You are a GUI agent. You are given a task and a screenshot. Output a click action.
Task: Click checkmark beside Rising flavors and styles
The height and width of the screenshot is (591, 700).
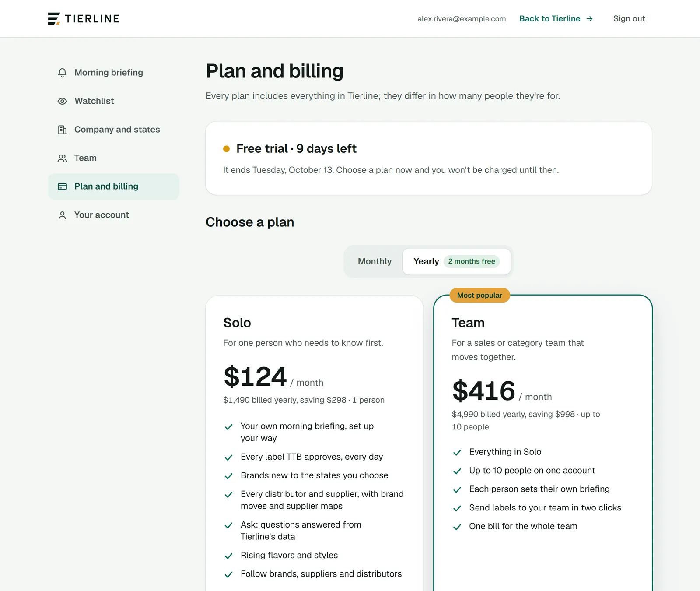[228, 556]
